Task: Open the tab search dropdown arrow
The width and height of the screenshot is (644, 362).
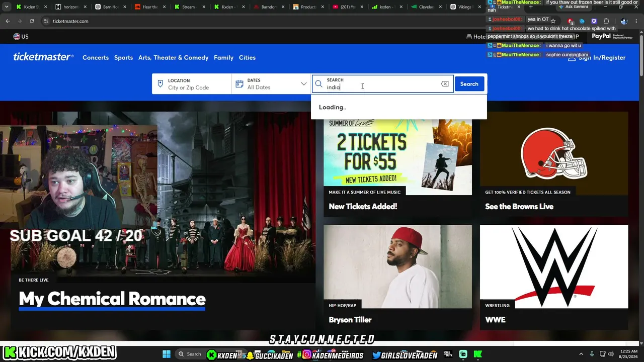Action: (x=7, y=7)
